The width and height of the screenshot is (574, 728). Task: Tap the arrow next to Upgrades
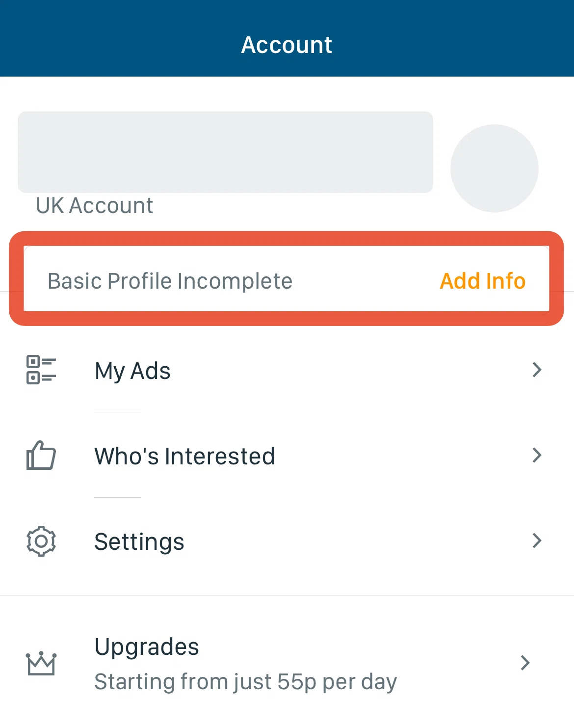(525, 663)
